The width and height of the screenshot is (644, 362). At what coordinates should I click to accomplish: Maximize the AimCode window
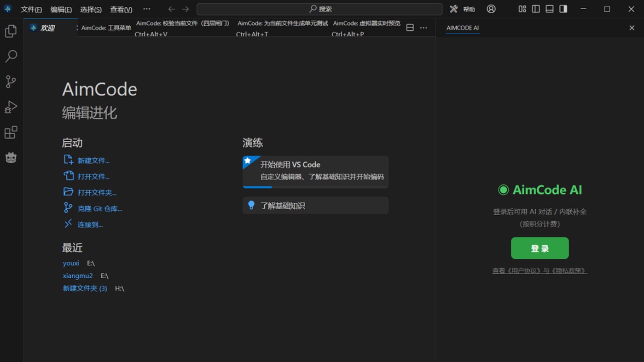607,9
